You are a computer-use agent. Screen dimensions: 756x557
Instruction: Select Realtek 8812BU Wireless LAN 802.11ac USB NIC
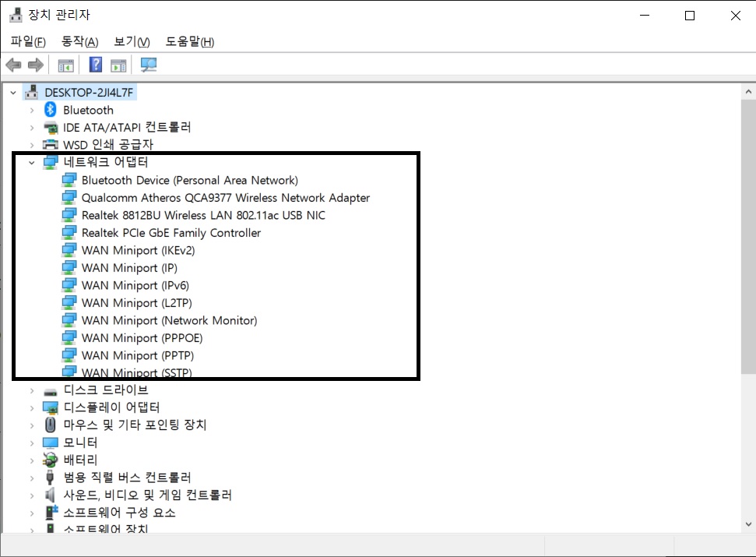[203, 215]
